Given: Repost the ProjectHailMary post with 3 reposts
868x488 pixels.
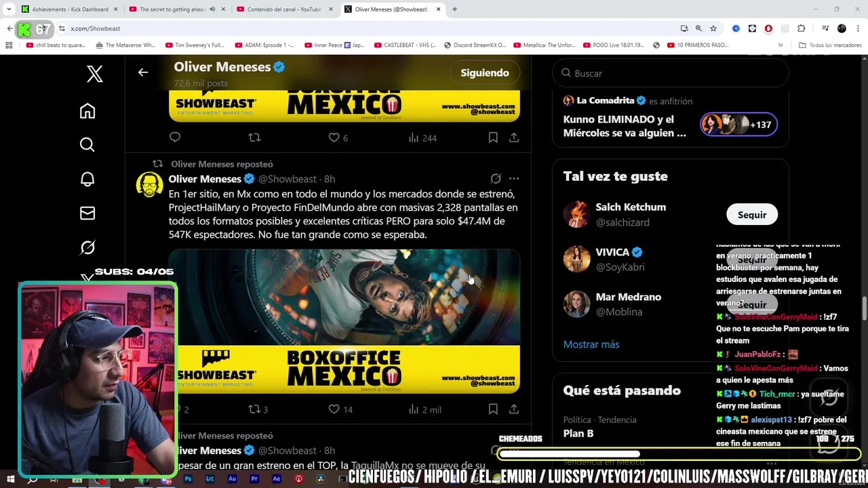Looking at the screenshot, I should tap(258, 409).
